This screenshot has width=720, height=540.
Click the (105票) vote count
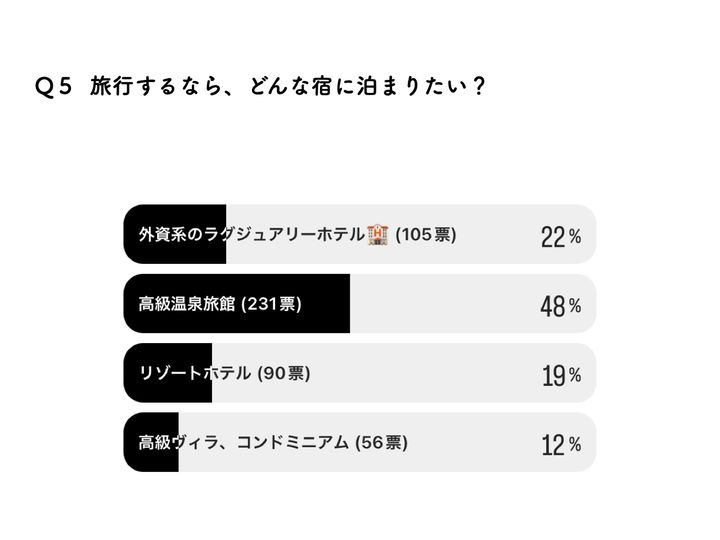[x=426, y=235]
